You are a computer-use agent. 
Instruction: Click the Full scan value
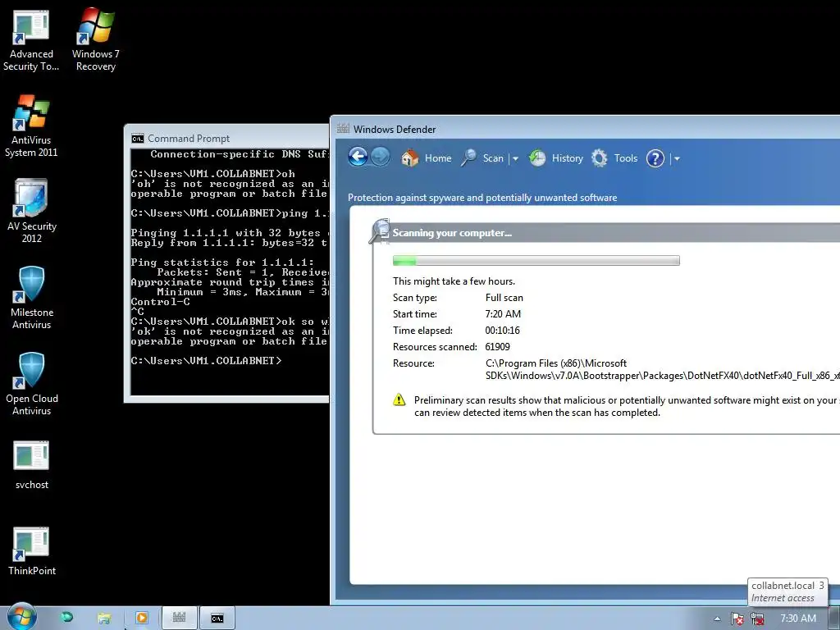pyautogui.click(x=504, y=297)
